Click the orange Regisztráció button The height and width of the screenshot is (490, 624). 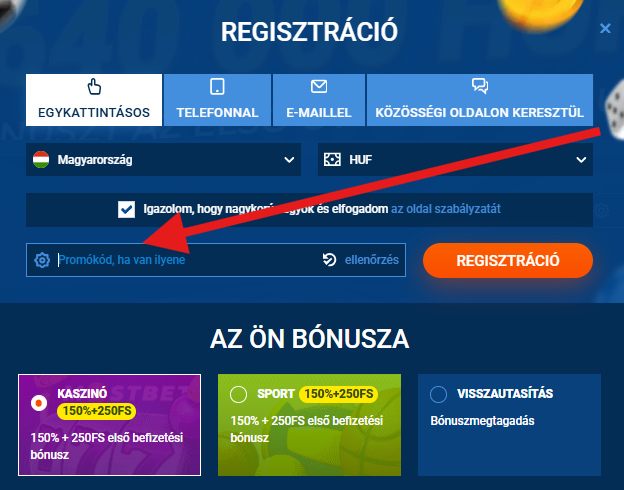[x=508, y=260]
